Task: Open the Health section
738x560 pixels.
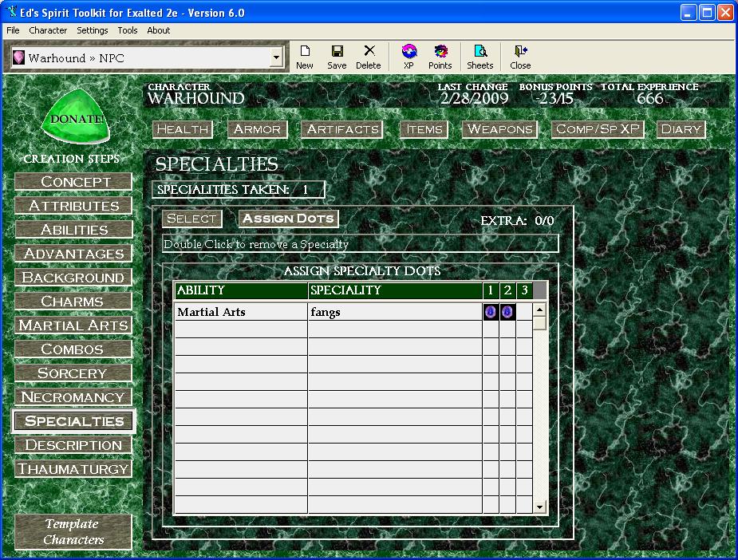Action: point(183,129)
